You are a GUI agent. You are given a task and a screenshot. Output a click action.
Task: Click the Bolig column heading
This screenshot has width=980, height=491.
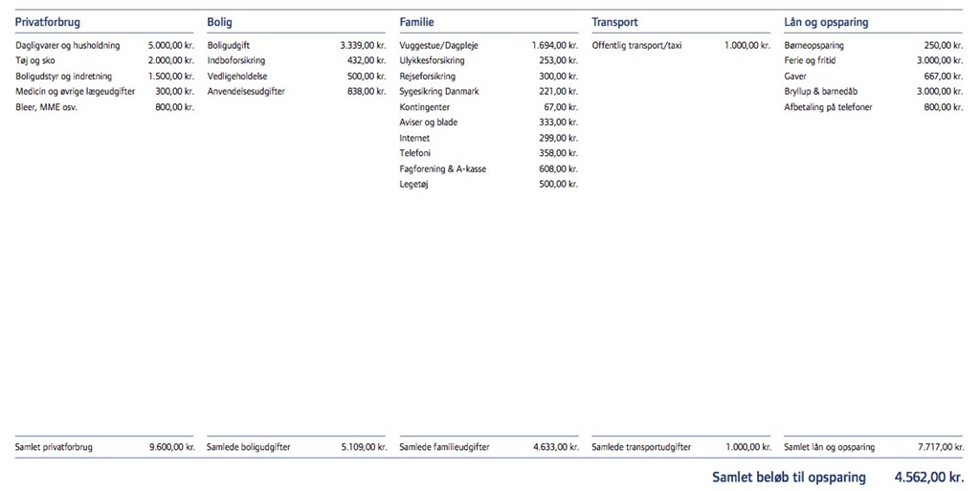pyautogui.click(x=219, y=22)
